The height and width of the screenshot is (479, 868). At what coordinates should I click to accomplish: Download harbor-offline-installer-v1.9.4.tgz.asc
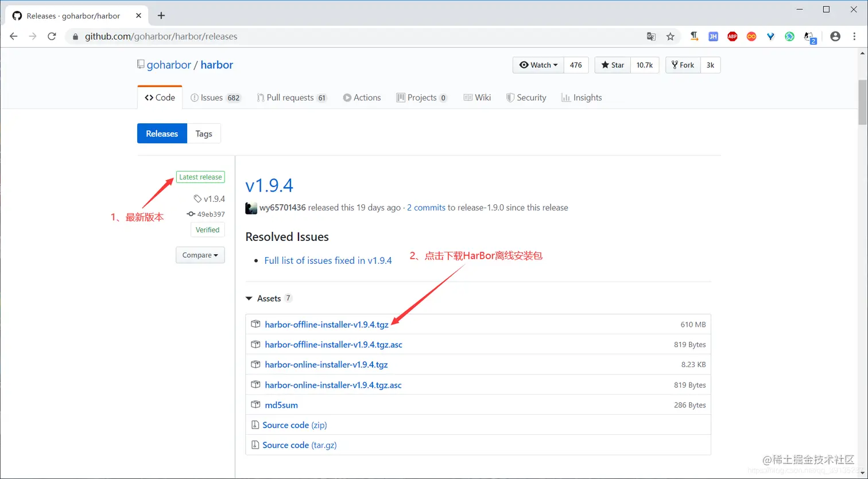click(x=334, y=345)
